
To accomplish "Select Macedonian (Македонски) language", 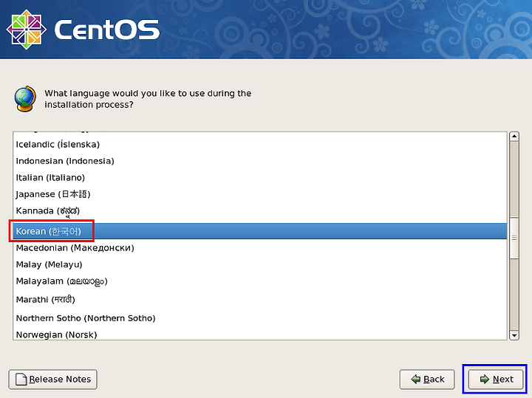I will coord(259,248).
